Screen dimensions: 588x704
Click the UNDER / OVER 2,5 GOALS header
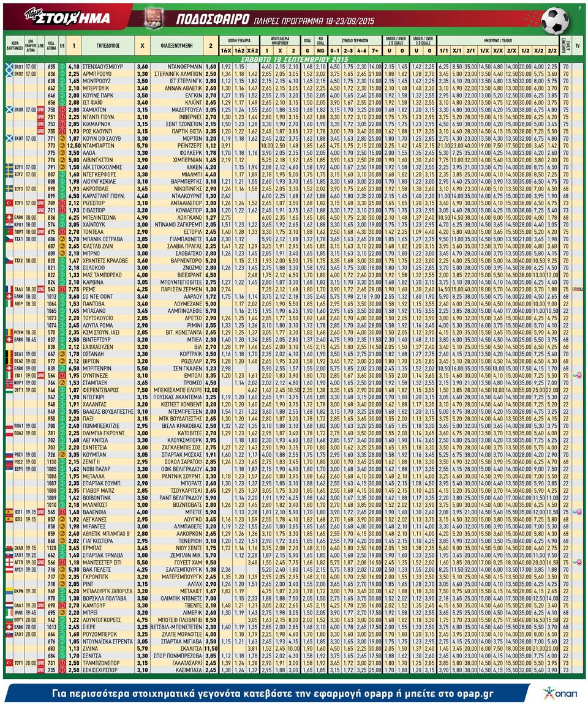tap(395, 40)
